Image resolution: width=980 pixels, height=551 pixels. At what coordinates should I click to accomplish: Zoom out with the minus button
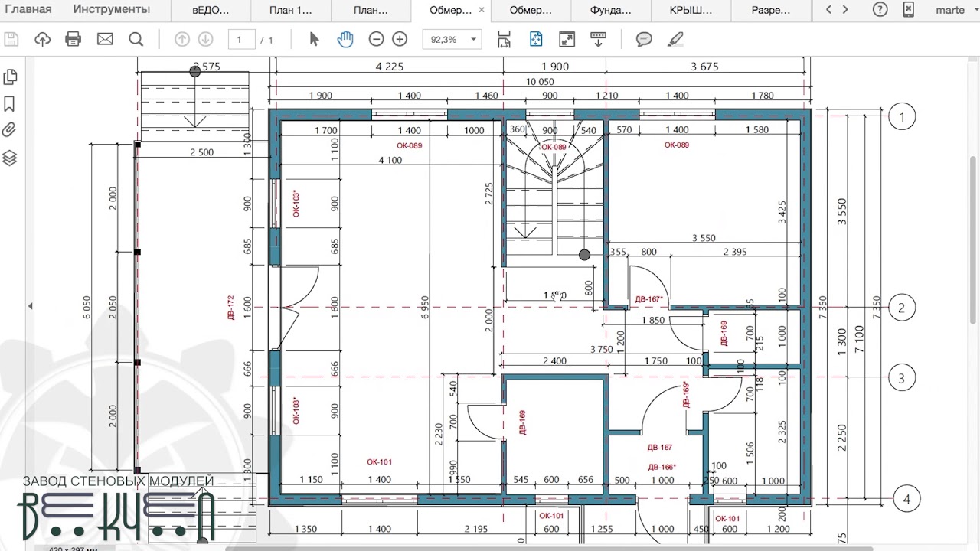[x=376, y=40]
